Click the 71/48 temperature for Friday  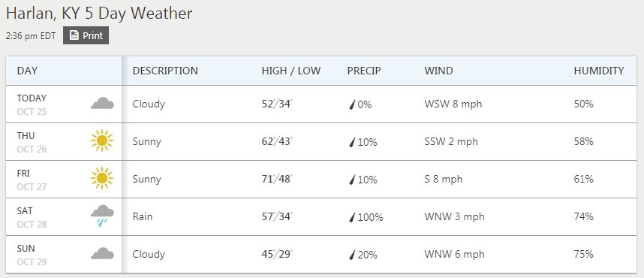(x=277, y=179)
